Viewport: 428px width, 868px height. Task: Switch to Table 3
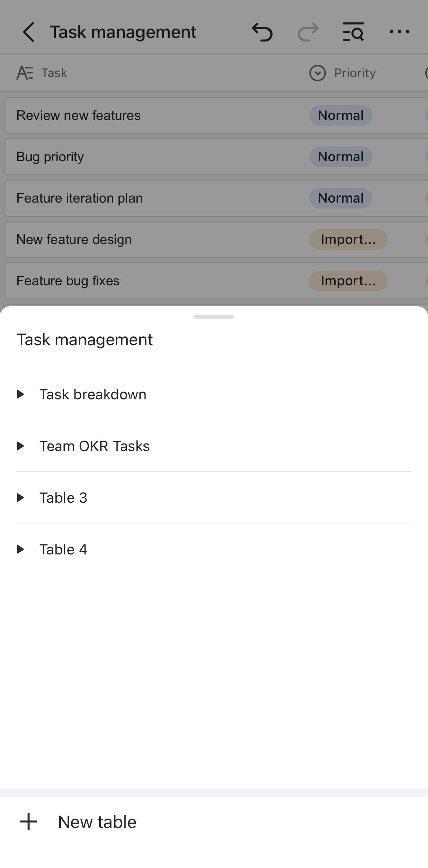63,498
